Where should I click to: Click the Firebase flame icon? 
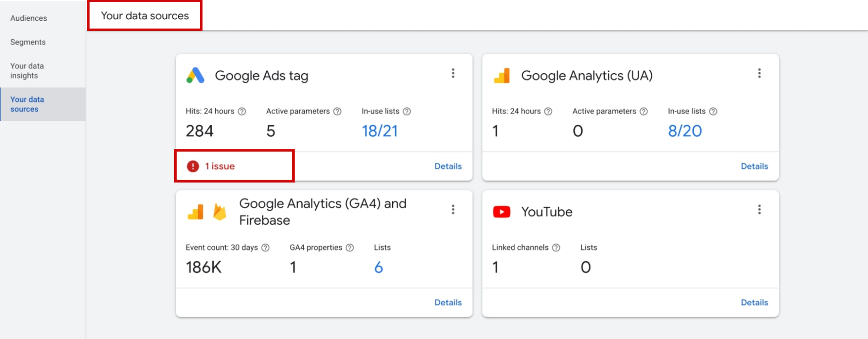tap(220, 212)
